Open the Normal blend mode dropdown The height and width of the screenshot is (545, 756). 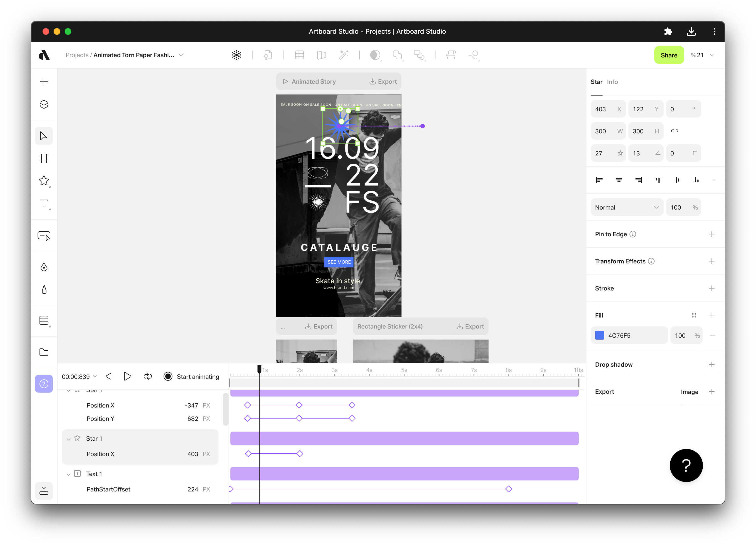(626, 207)
